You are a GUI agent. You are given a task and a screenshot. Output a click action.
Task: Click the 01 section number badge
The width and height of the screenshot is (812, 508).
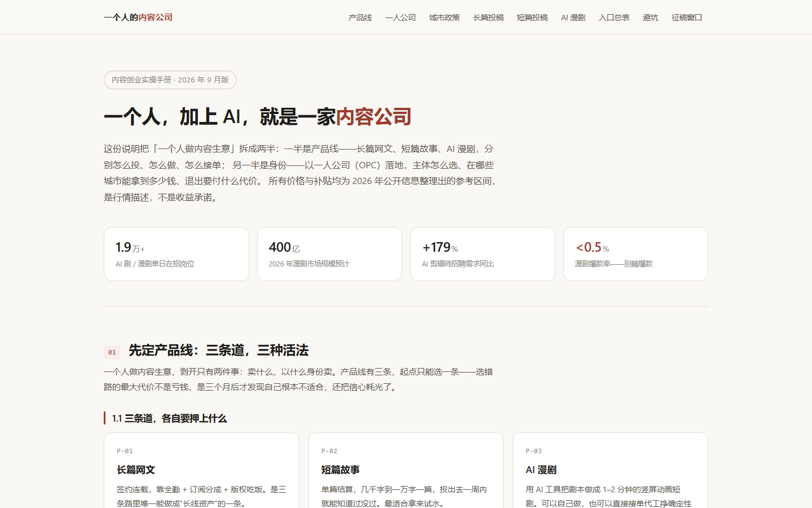tap(112, 352)
